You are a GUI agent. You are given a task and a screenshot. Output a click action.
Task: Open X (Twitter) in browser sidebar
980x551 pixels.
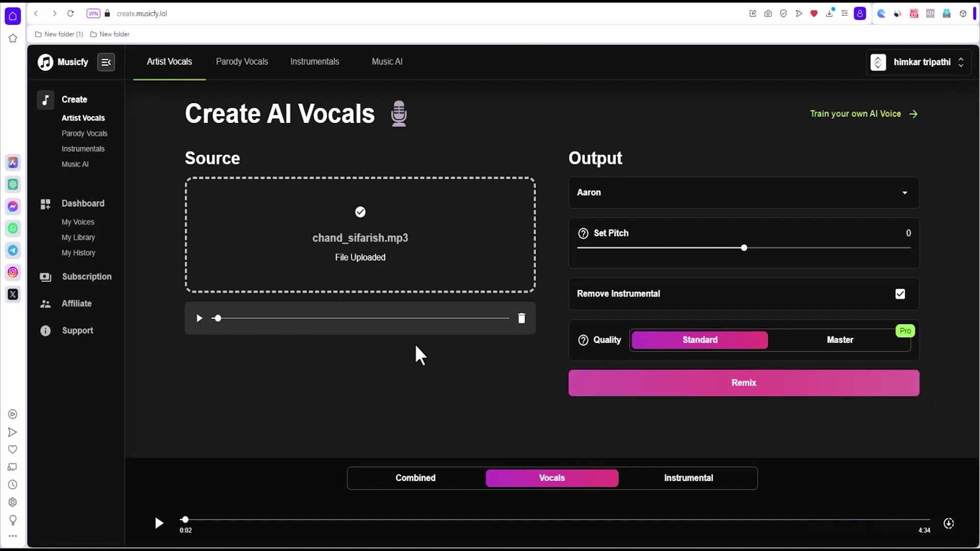click(13, 294)
